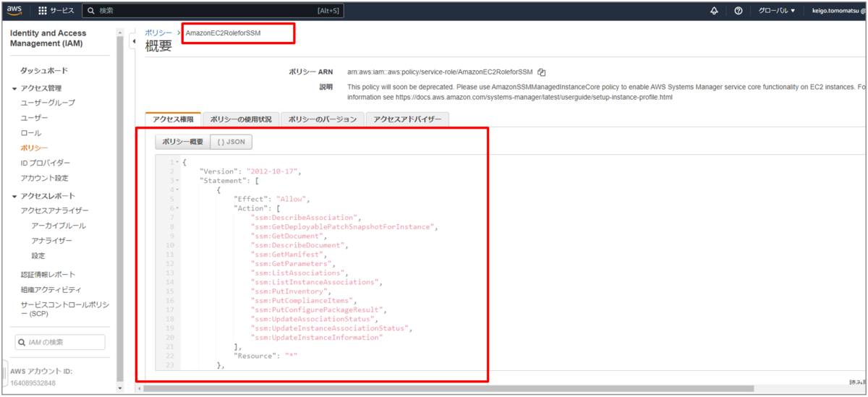Image resolution: width=868 pixels, height=397 pixels.
Task: Open the グローバル region dropdown
Action: pyautogui.click(x=776, y=11)
